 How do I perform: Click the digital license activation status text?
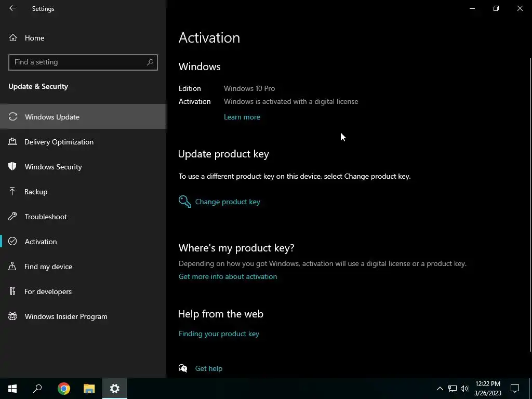291,101
